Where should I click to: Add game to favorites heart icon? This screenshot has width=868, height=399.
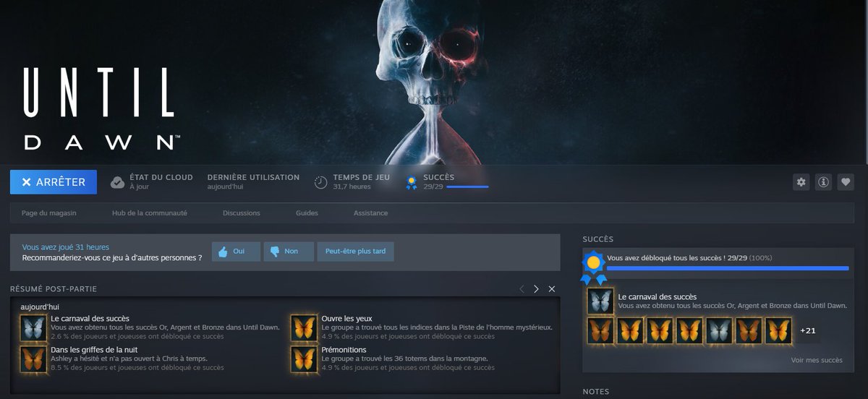pos(846,182)
